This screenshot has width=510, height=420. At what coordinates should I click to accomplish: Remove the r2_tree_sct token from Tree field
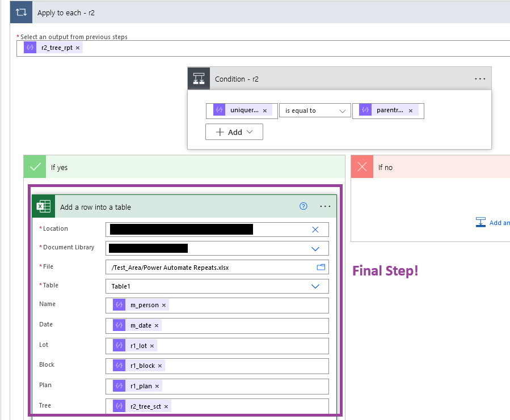coord(166,406)
